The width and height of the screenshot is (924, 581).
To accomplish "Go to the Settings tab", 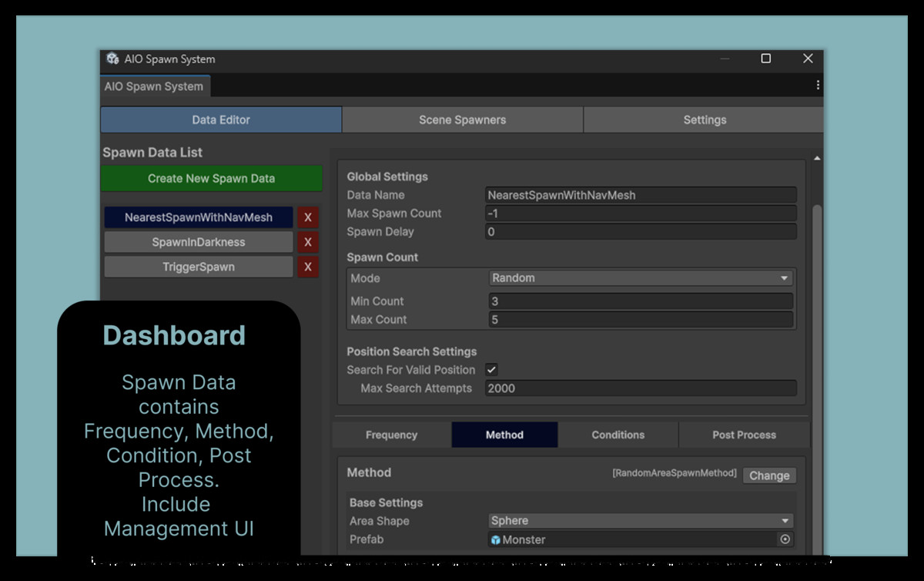I will (705, 119).
